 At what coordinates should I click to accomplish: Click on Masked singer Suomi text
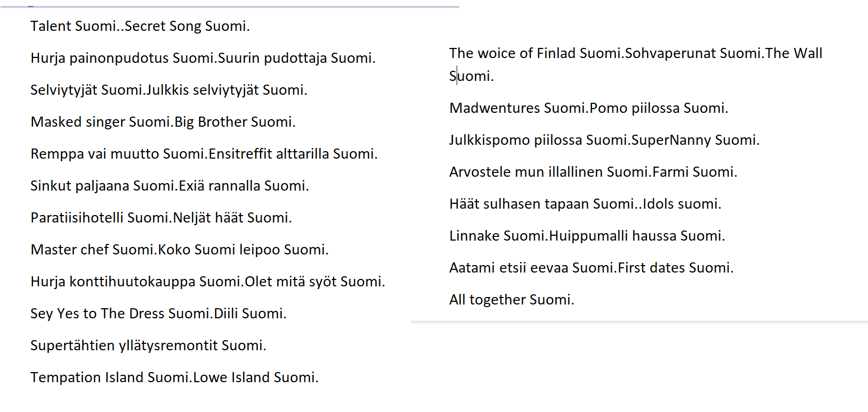pyautogui.click(x=163, y=122)
